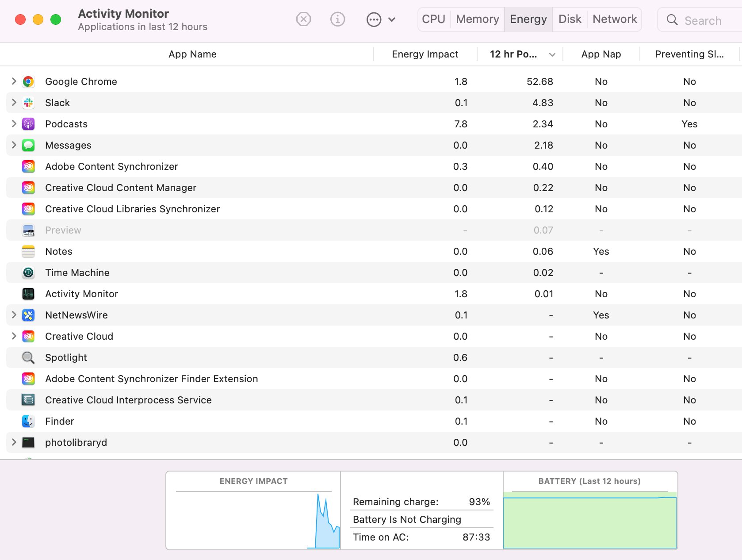Sort by App Nap column header

600,54
